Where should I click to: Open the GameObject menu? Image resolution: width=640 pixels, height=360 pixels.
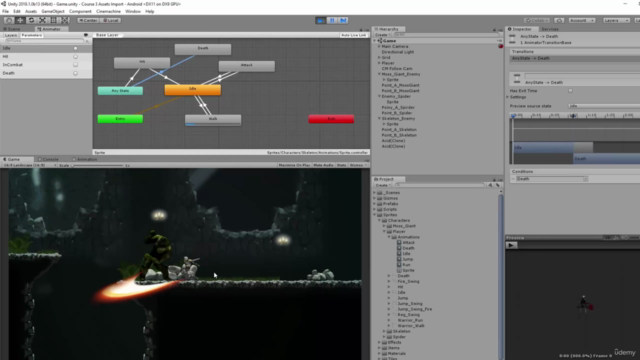click(53, 11)
